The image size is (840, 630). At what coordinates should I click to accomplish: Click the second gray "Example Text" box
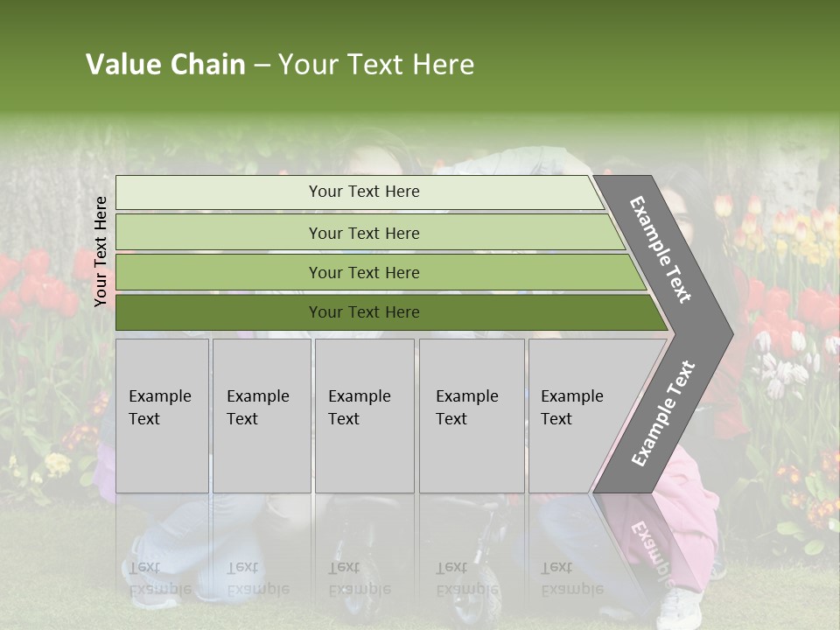(x=261, y=416)
